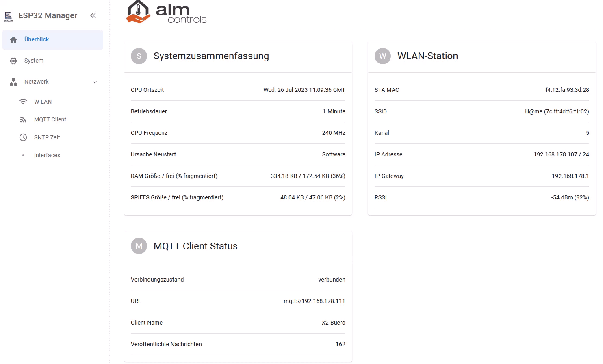Click the -54 dBm (92%) value
Image resolution: width=603 pixels, height=364 pixels.
click(x=570, y=197)
